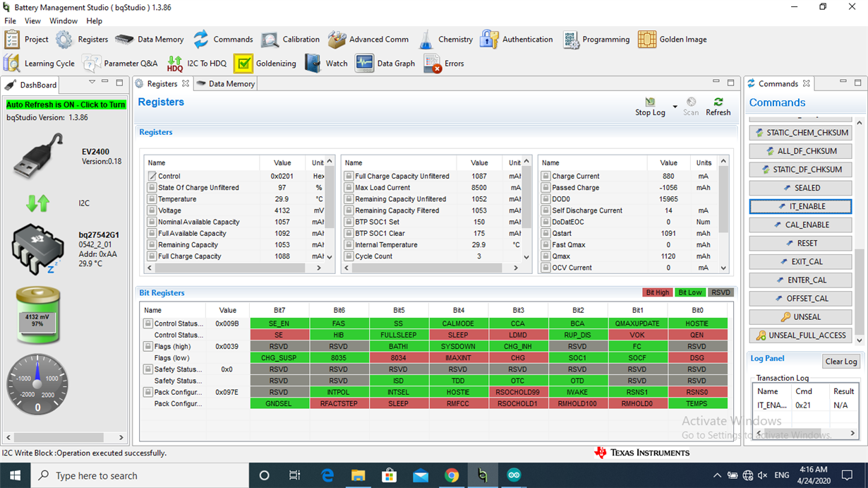This screenshot has width=868, height=488.
Task: Open Data Memory from the toolbar
Action: [149, 40]
